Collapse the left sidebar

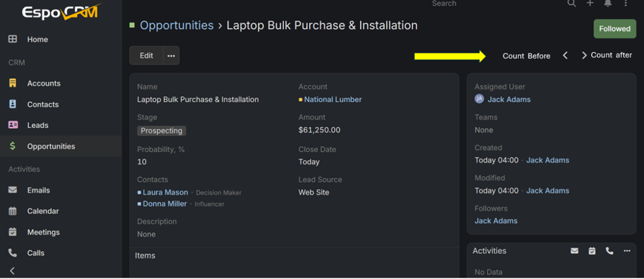click(12, 270)
